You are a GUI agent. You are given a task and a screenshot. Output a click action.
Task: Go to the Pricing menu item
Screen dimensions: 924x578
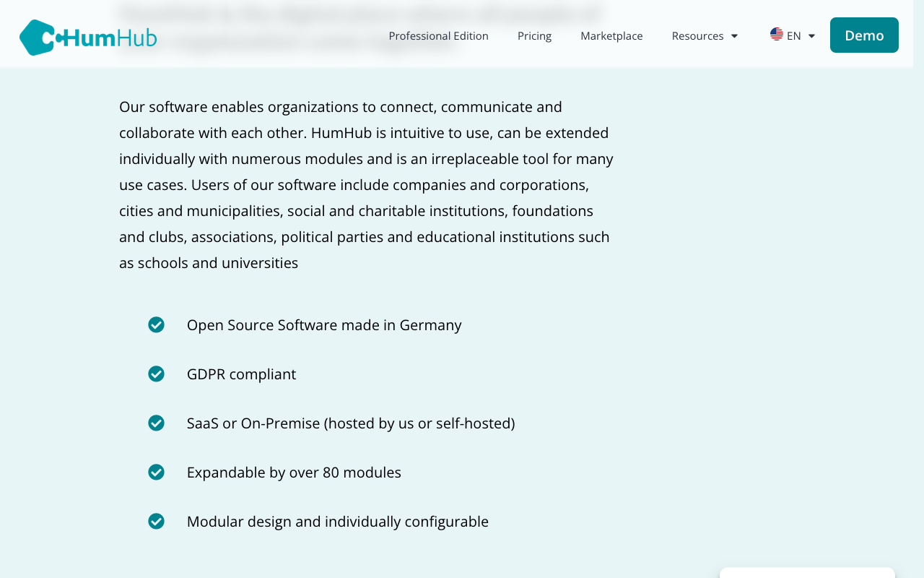[x=534, y=36]
